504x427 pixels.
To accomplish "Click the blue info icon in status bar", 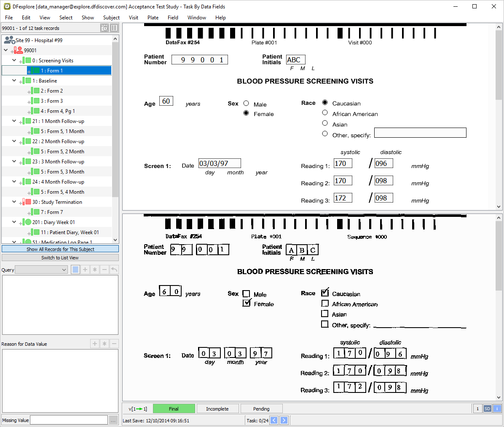I will [x=497, y=408].
